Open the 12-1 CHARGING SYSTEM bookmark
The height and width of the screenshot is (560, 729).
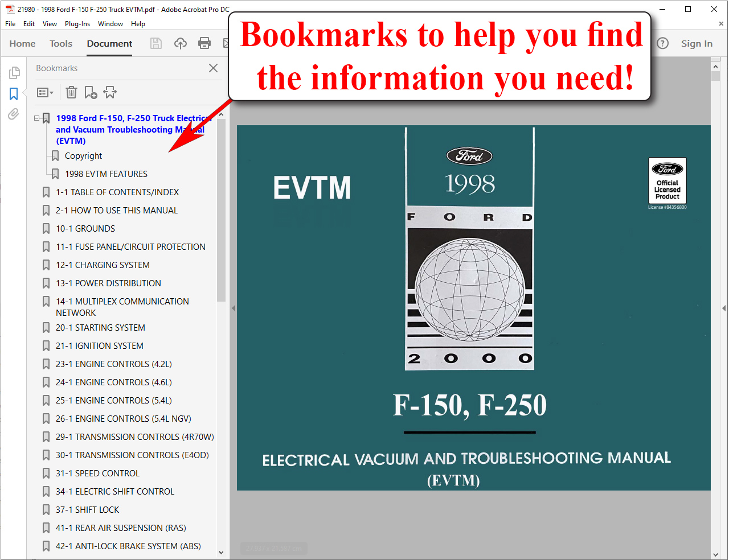click(103, 265)
